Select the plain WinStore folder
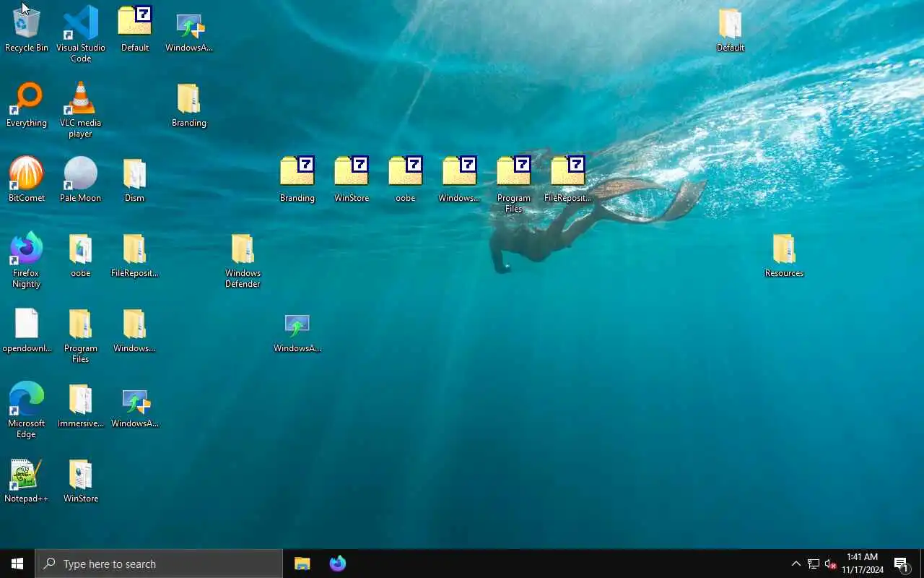 [x=81, y=480]
